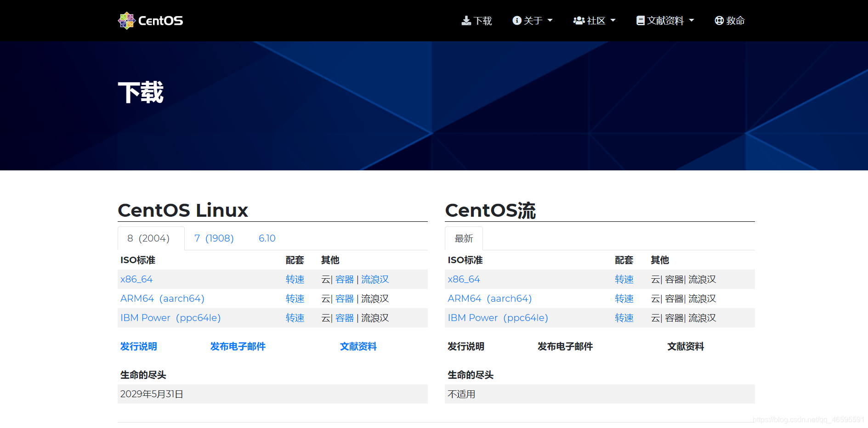Open IBM Power (ppc64le) link under CentOS流
Image resolution: width=868 pixels, height=428 pixels.
point(498,318)
